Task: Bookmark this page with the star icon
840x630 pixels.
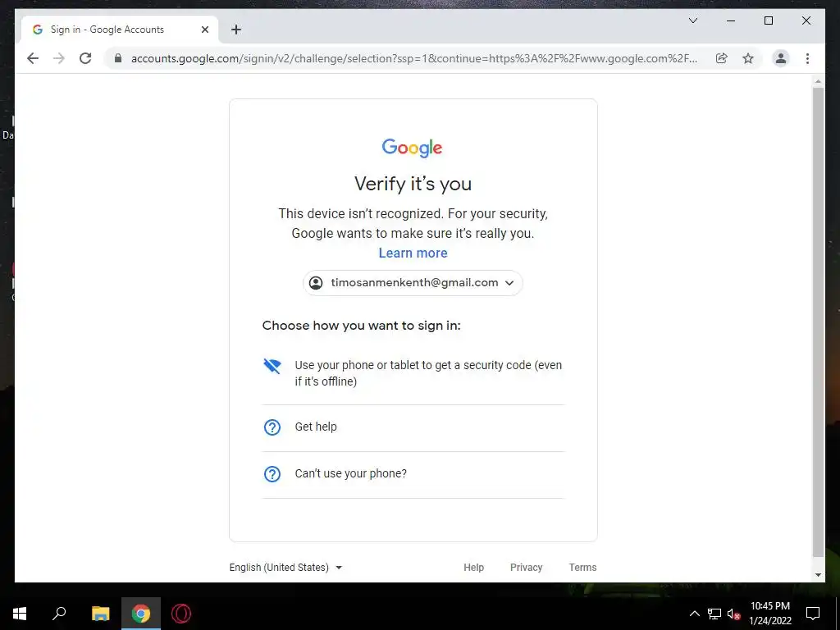Action: 748,58
